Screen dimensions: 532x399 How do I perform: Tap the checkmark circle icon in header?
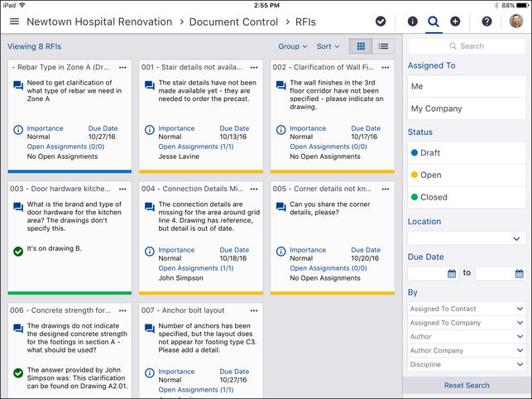381,22
